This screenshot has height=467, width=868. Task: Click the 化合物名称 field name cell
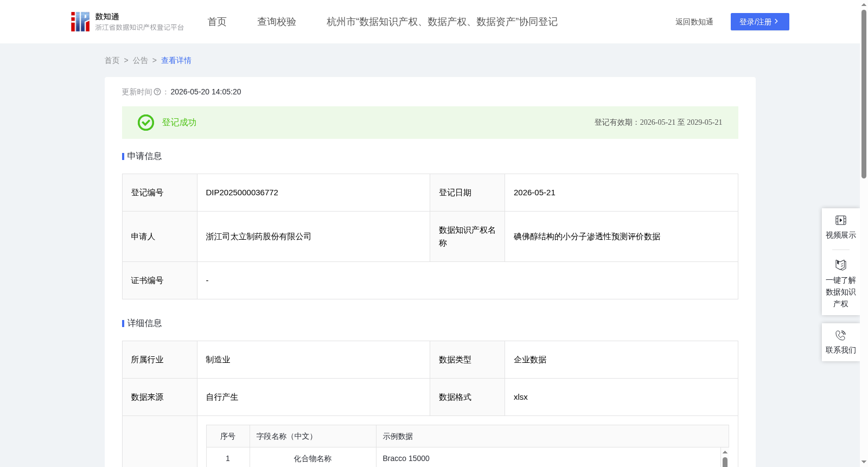coord(312,458)
